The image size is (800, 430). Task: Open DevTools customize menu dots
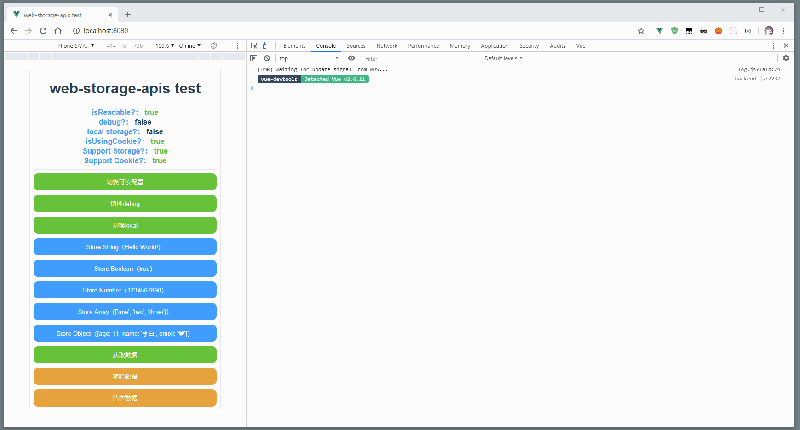pos(773,45)
